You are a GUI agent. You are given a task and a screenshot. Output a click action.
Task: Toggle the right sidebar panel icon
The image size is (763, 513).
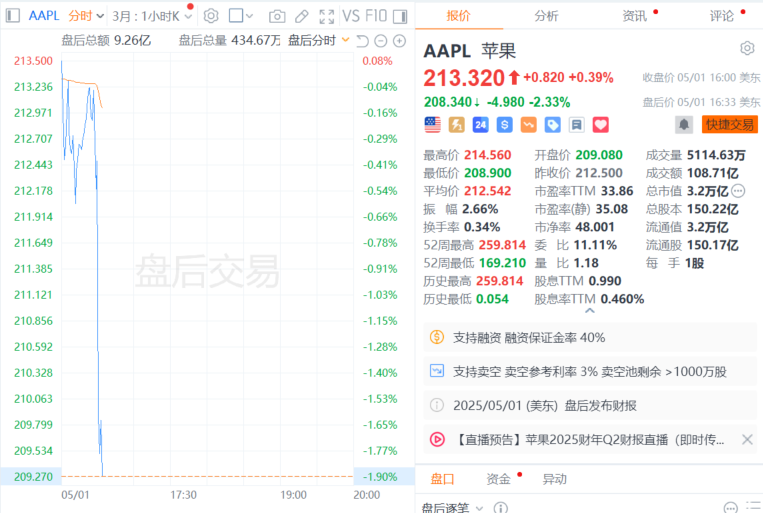pos(400,16)
